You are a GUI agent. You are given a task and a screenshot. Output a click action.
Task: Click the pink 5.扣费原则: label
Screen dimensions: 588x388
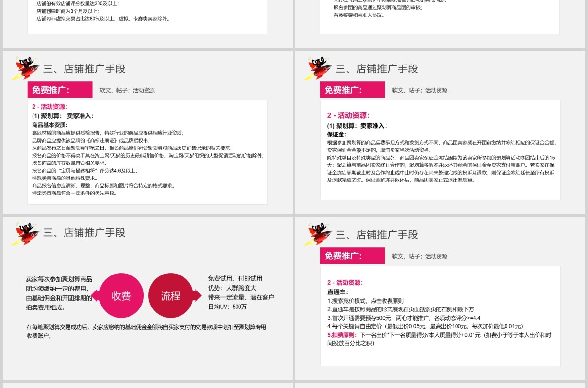tap(343, 335)
